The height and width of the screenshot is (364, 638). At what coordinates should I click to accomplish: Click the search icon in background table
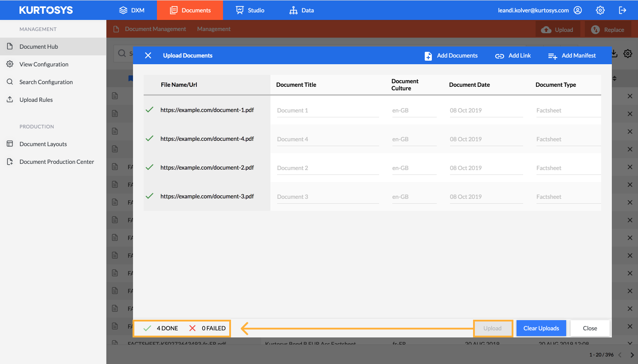[121, 54]
